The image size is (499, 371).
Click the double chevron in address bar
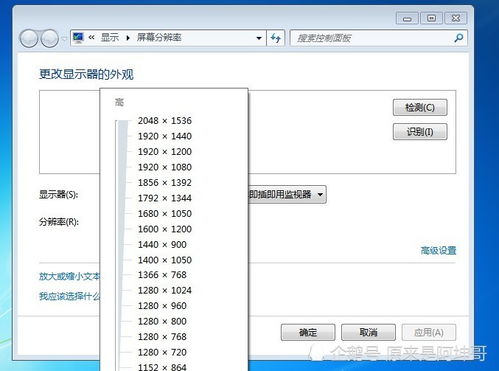[x=91, y=37]
